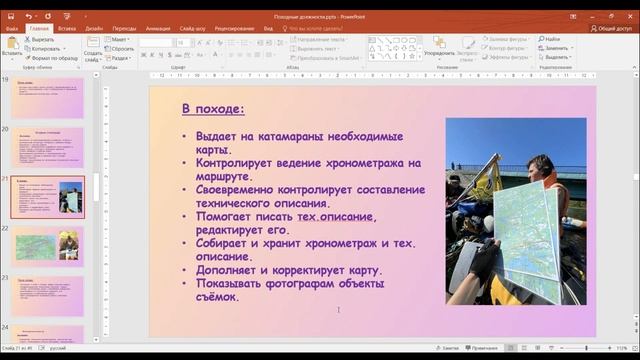Screen dimensions: 640x360
Task: Click ribbon display options icon
Action: pos(573,17)
